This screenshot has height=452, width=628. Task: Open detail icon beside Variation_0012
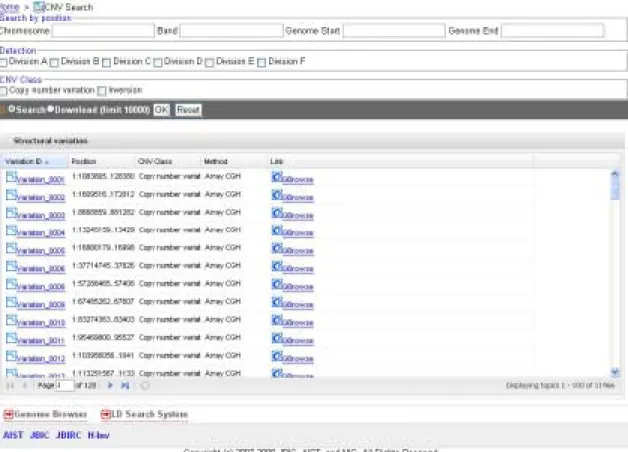11,356
